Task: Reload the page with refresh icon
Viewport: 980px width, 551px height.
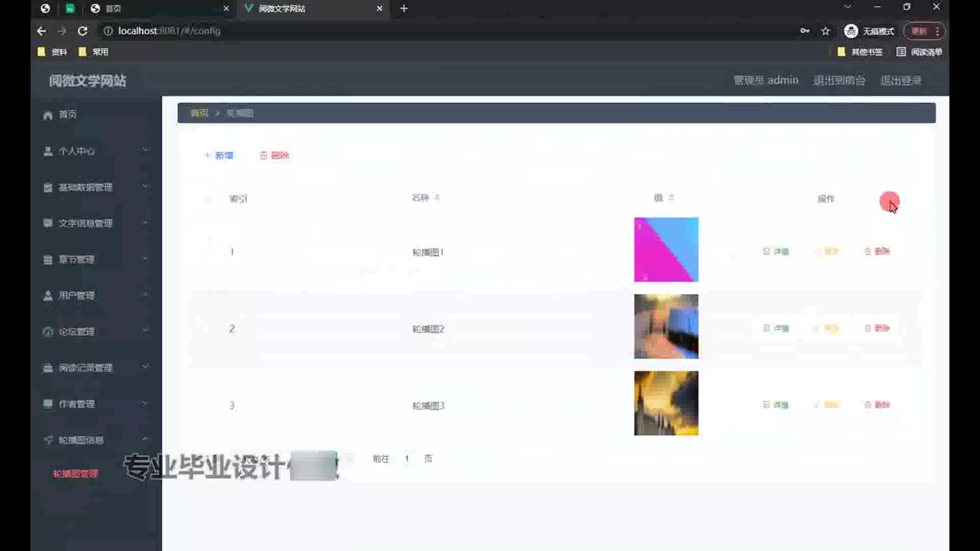Action: coord(82,31)
